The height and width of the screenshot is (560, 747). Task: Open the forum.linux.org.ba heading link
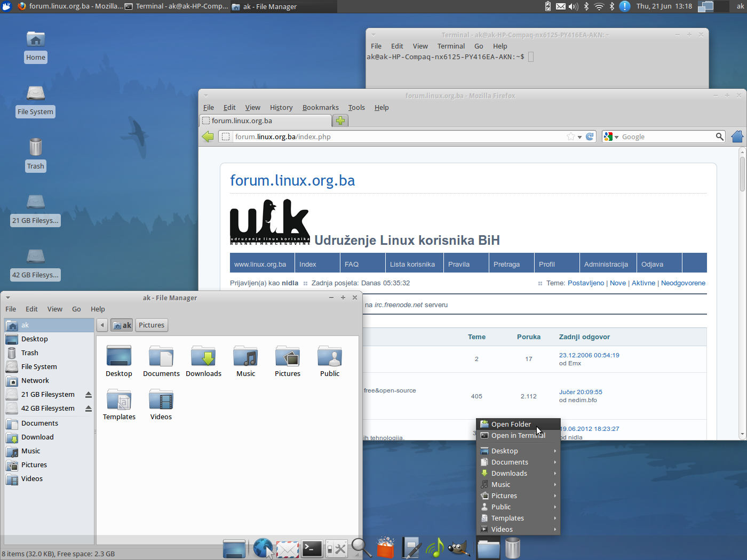[x=292, y=180]
